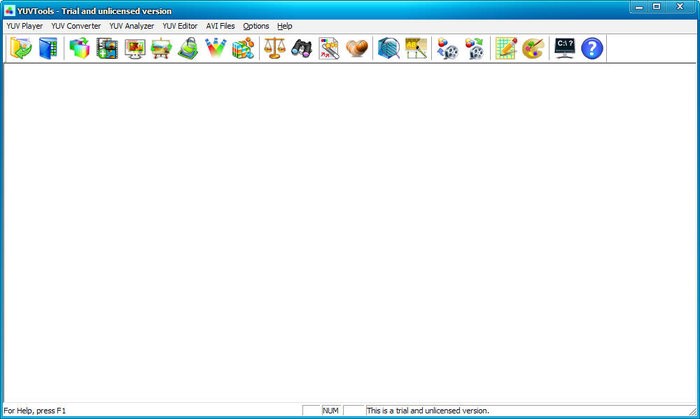The height and width of the screenshot is (419, 700).
Task: Click the C:\ ? command line monitor icon
Action: tap(565, 48)
